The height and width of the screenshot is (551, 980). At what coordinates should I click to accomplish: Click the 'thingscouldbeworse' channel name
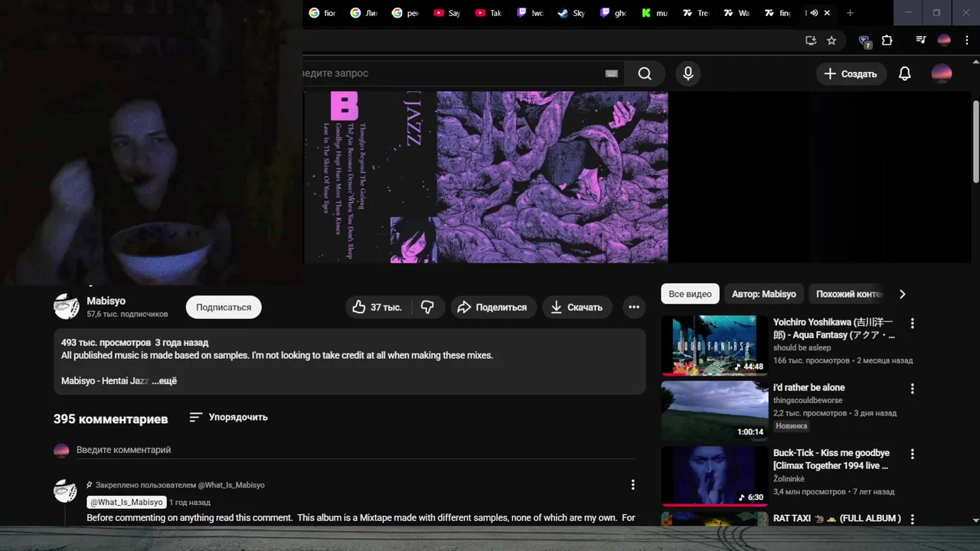(808, 400)
